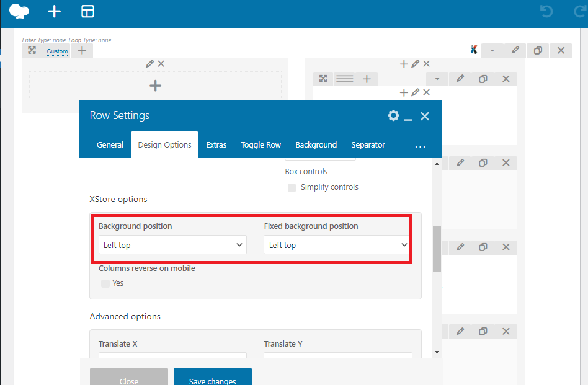
Task: Edit outer row using top-right pencil icon
Action: 515,50
